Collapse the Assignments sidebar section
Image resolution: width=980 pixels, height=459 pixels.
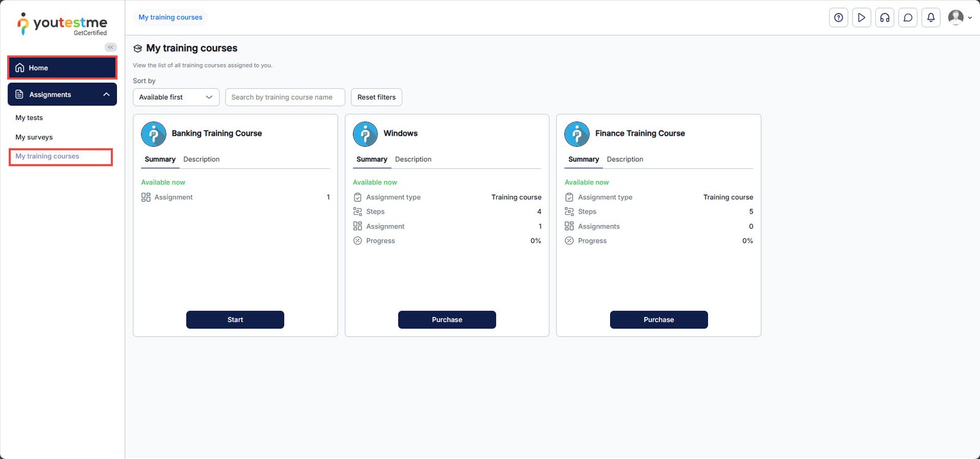pos(106,94)
